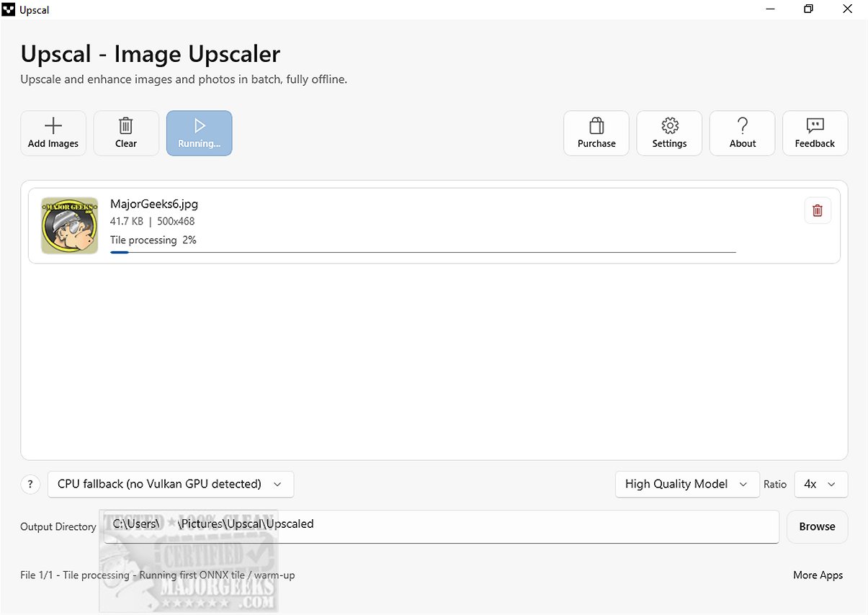Open the More Apps link
Screen dimensions: 868x615
click(818, 575)
